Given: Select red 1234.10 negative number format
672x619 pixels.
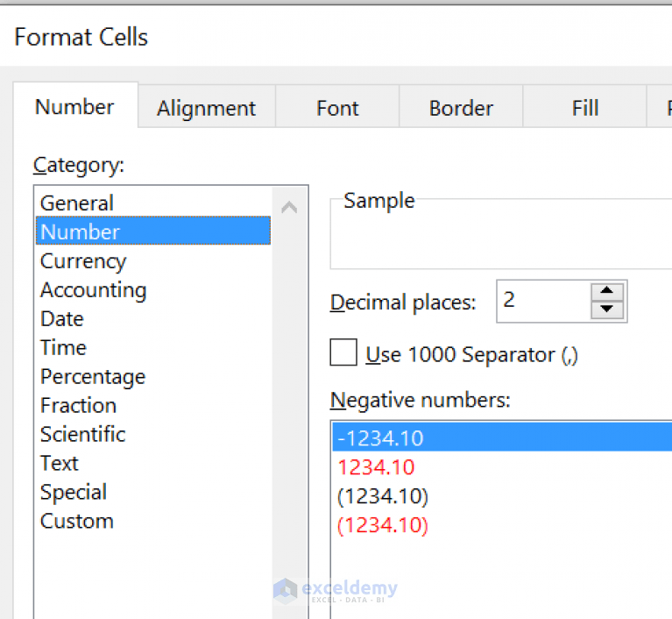Looking at the screenshot, I should pyautogui.click(x=377, y=467).
